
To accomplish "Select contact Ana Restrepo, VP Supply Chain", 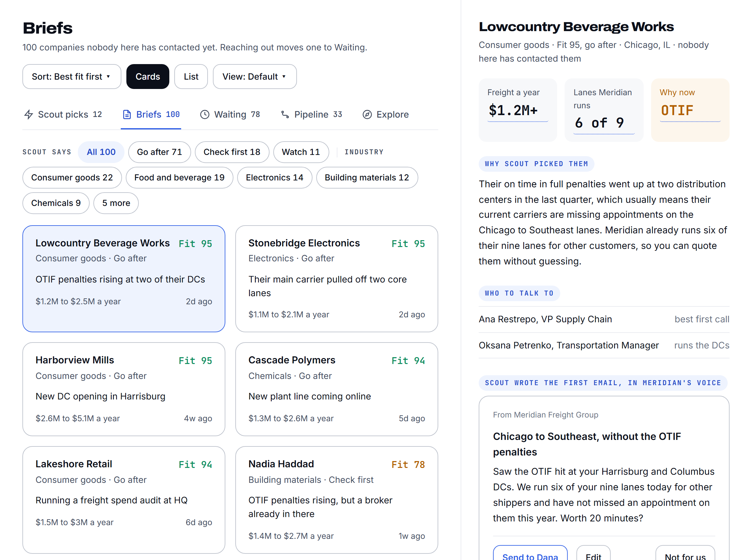I will coord(604,319).
